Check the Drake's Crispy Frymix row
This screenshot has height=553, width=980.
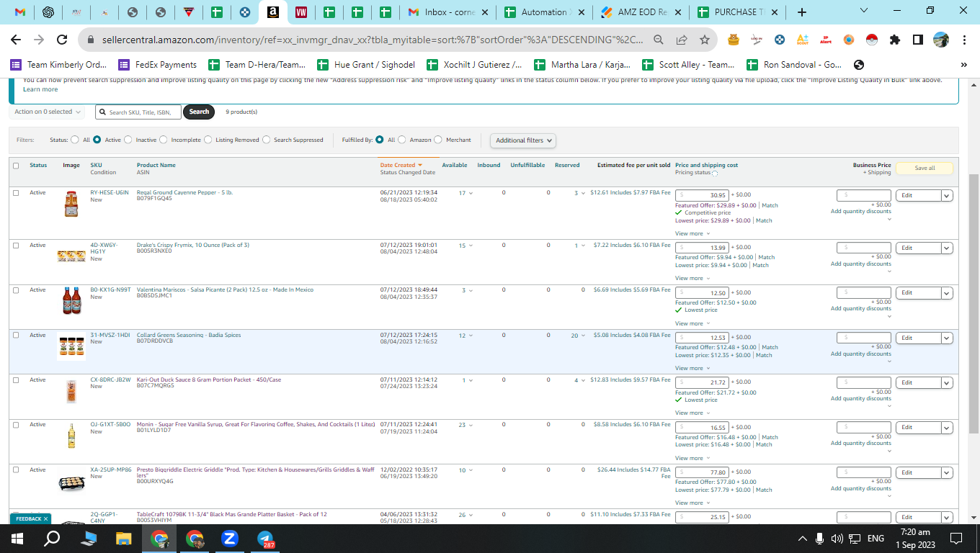point(16,246)
